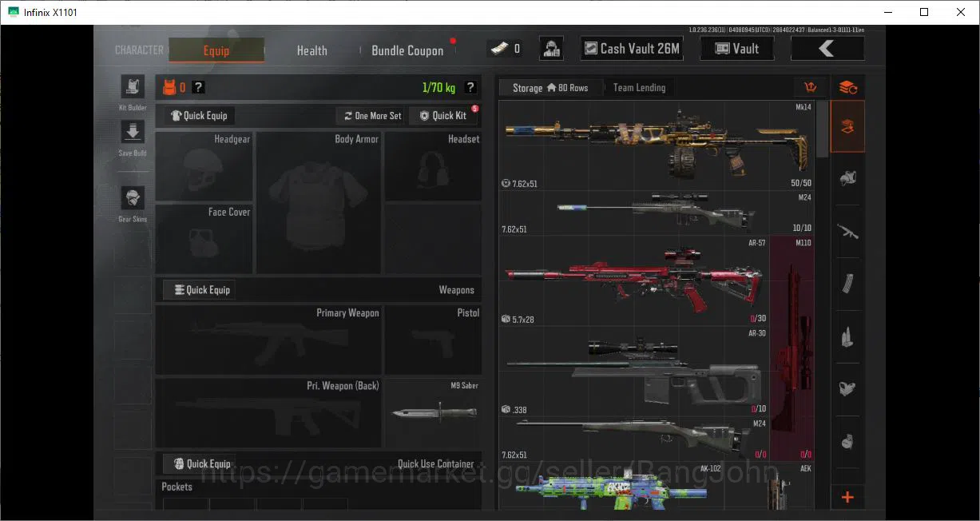Select the empty Body Armor slot
Image resolution: width=980 pixels, height=521 pixels.
[319, 203]
